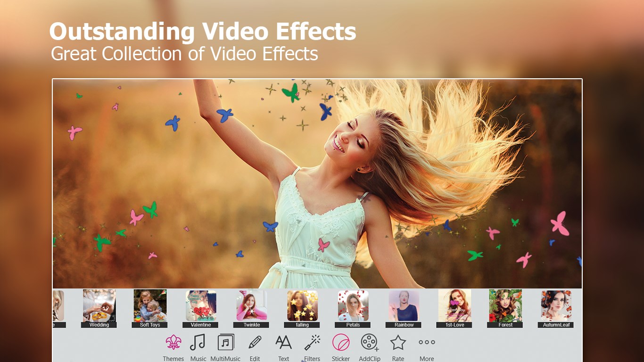Open the Music tool

[198, 343]
